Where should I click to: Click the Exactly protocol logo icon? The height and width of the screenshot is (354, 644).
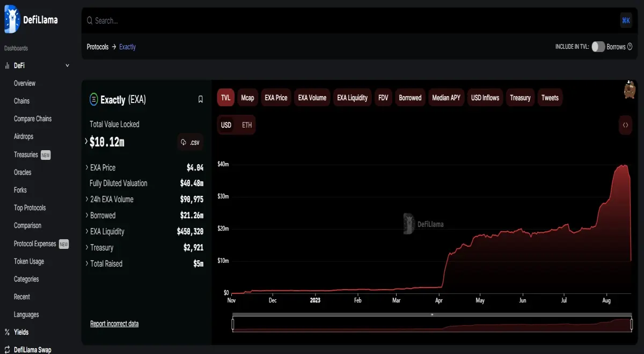pos(93,99)
